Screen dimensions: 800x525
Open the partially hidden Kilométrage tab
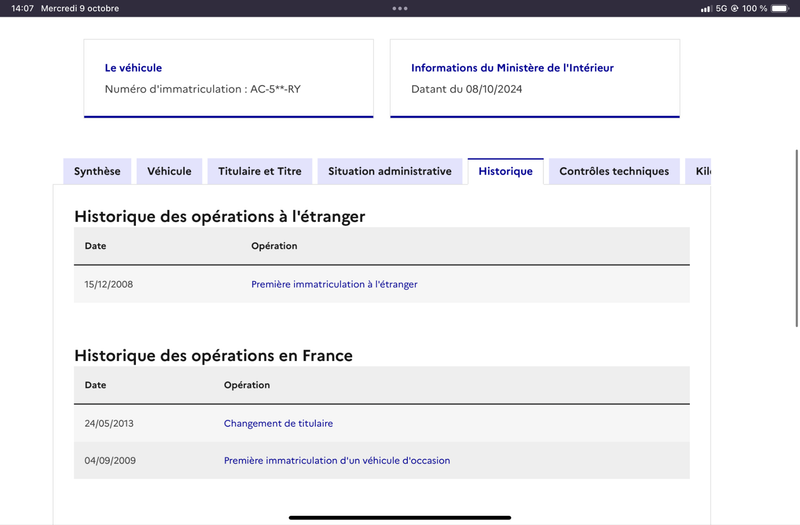(698, 171)
